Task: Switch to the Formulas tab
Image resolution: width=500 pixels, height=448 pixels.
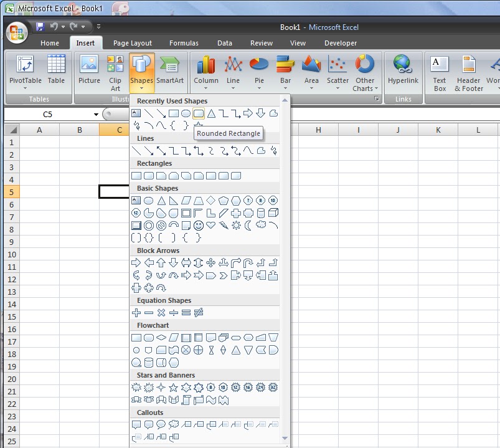Action: click(184, 43)
